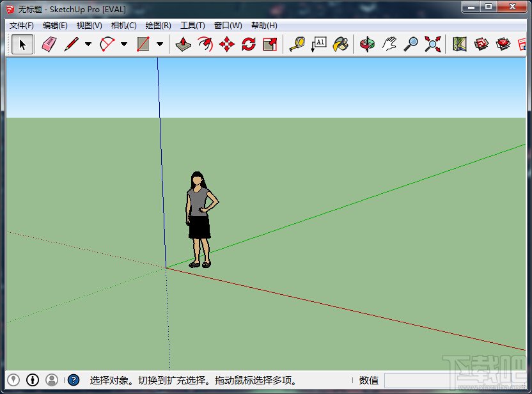Open the 视图(V) menu
Screen dimensions: 532x394
pyautogui.click(x=90, y=26)
